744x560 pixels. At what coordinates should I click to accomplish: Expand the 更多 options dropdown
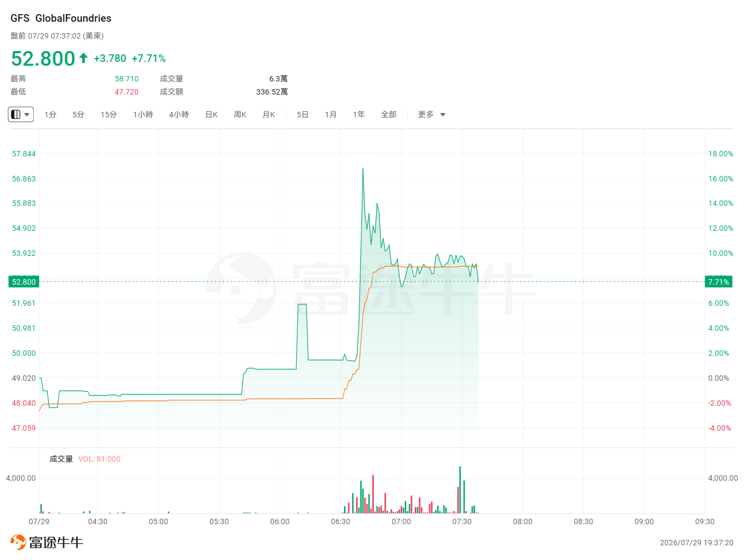tap(432, 115)
